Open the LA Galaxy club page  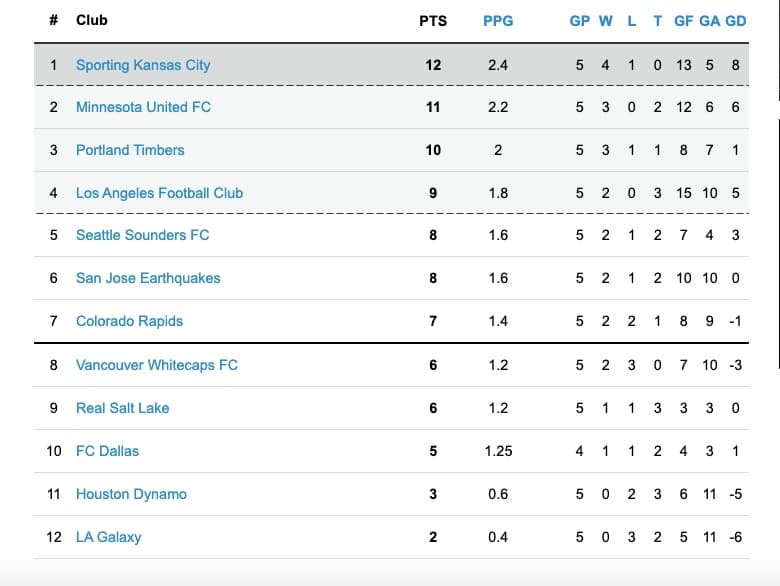(x=108, y=537)
